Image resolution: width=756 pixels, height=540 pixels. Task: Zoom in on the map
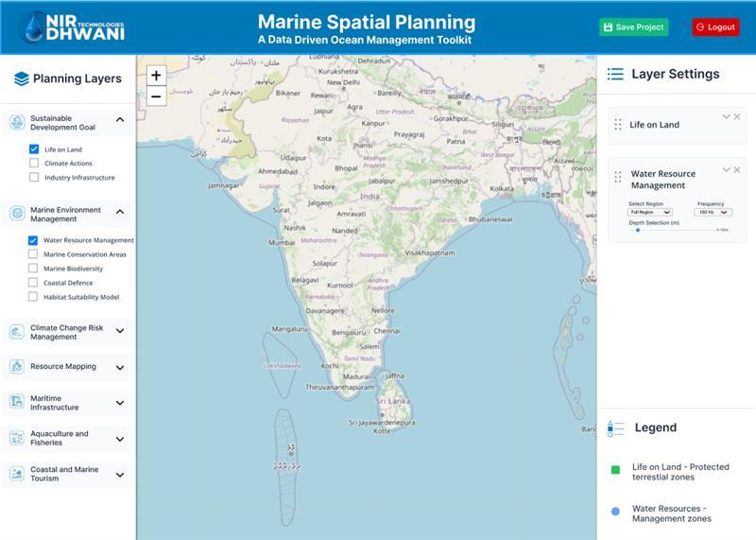pos(156,76)
